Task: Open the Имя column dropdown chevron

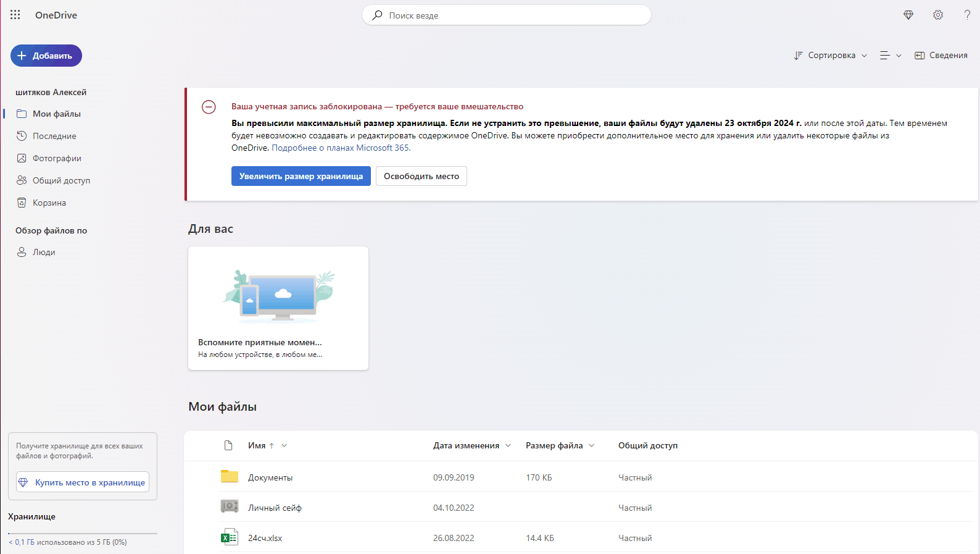Action: pyautogui.click(x=284, y=445)
